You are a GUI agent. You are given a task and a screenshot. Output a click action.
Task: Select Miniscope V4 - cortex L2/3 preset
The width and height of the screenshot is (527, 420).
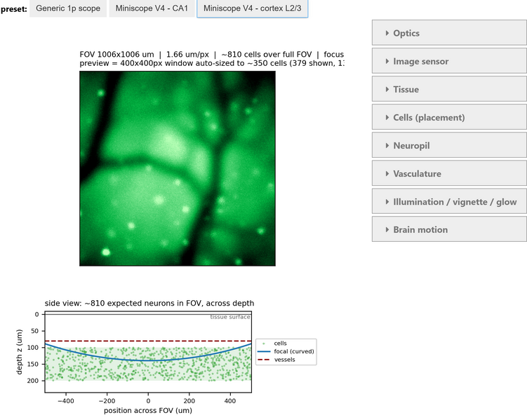click(253, 8)
